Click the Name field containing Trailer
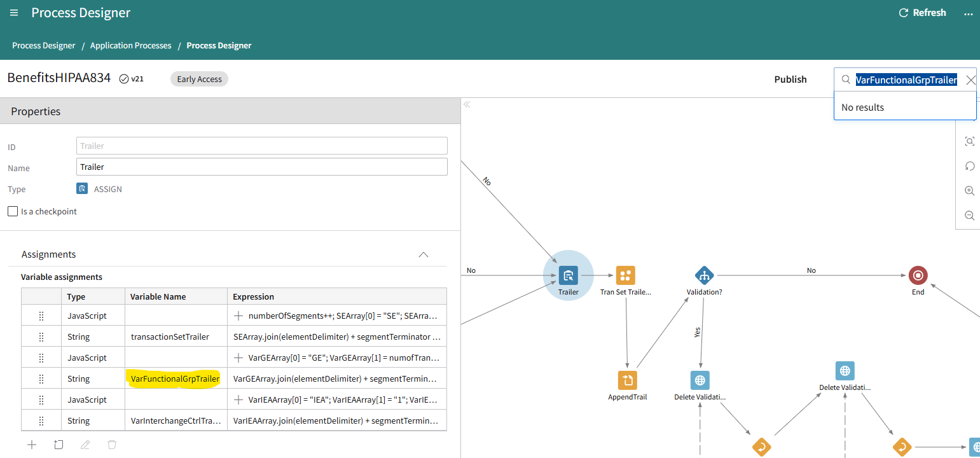The image size is (980, 458). click(261, 167)
